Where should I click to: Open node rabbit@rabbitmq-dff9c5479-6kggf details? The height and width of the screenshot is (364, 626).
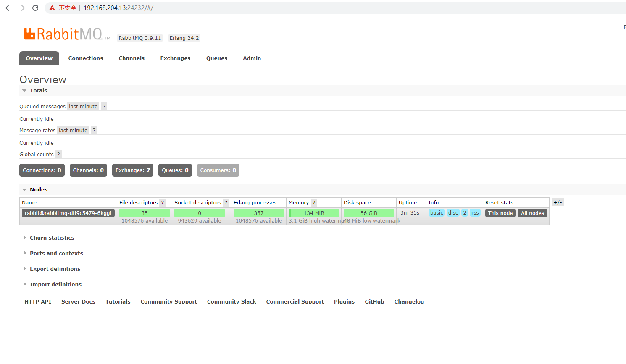[68, 213]
